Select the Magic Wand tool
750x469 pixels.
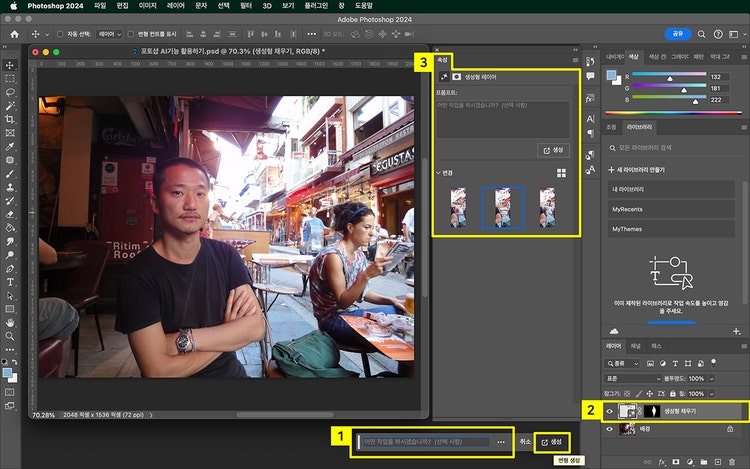click(10, 105)
